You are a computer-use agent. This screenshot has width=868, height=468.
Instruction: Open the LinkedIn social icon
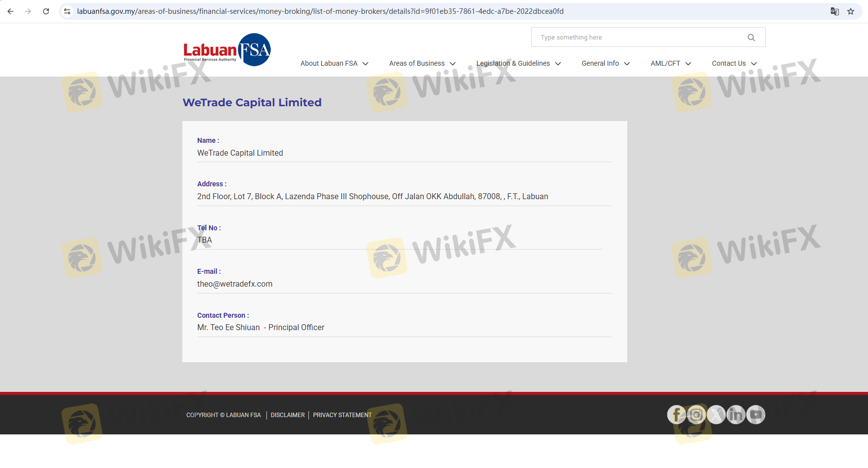pos(736,415)
